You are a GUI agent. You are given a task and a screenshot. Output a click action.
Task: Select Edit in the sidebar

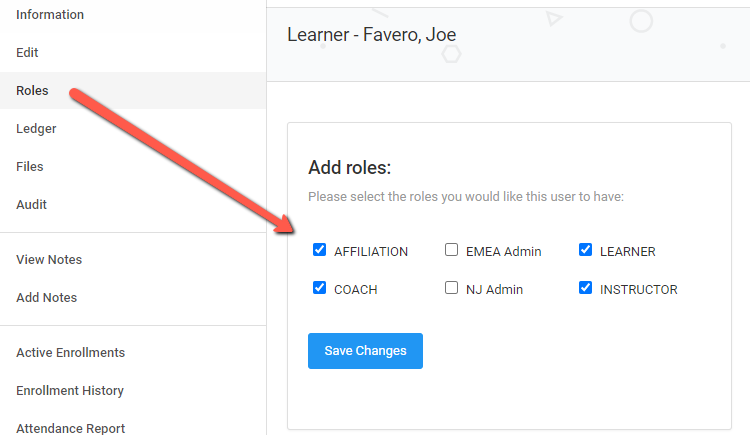tap(28, 53)
